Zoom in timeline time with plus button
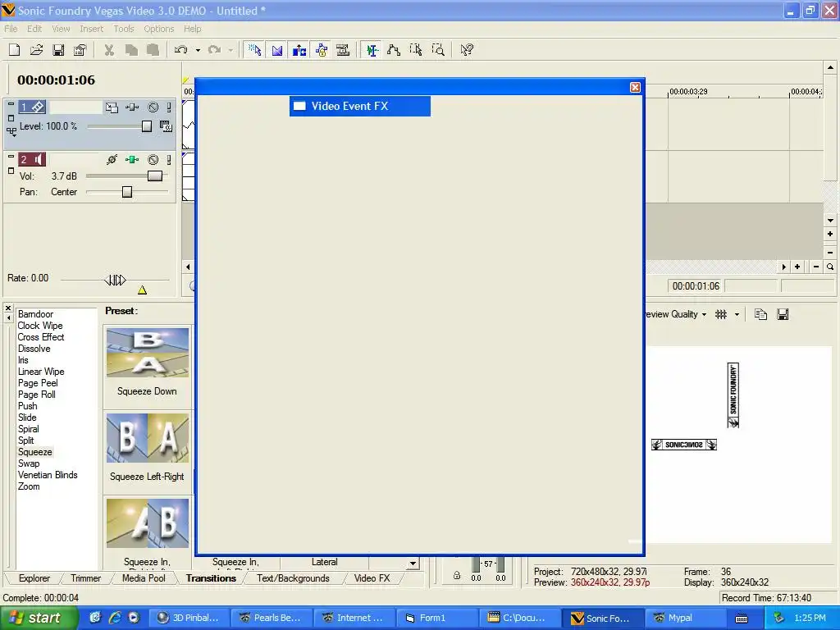This screenshot has height=630, width=840. pyautogui.click(x=797, y=267)
